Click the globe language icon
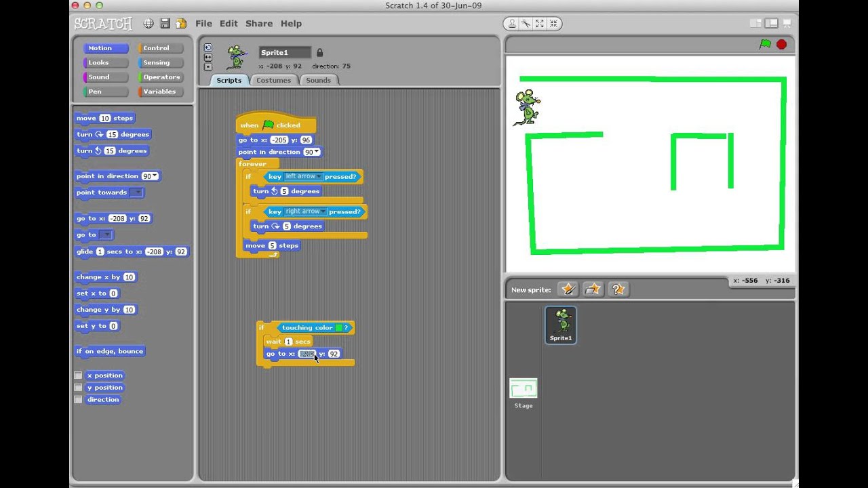The image size is (868, 488). pos(148,24)
